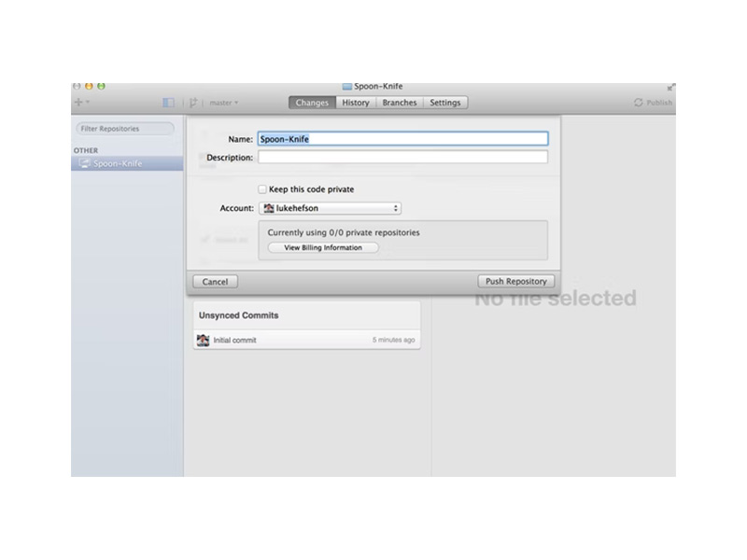Open the master branch dropdown
The image size is (747, 560).
(x=224, y=103)
